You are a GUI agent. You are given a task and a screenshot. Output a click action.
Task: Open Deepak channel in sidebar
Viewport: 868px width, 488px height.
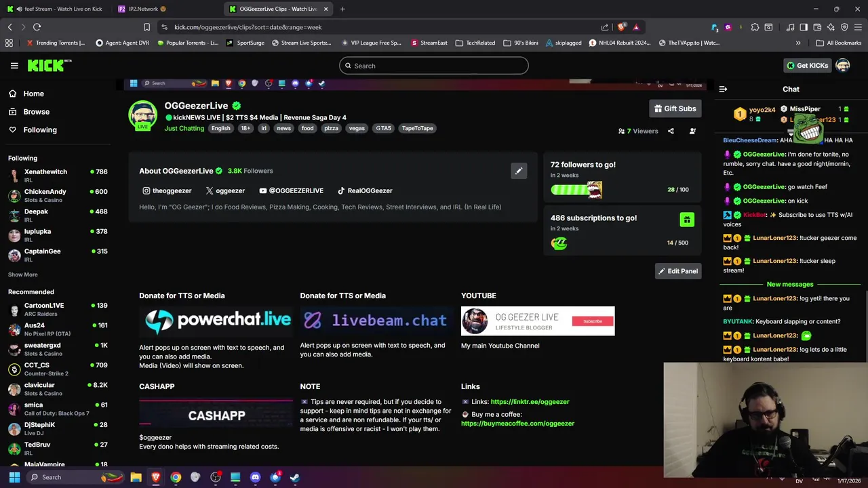coord(58,215)
